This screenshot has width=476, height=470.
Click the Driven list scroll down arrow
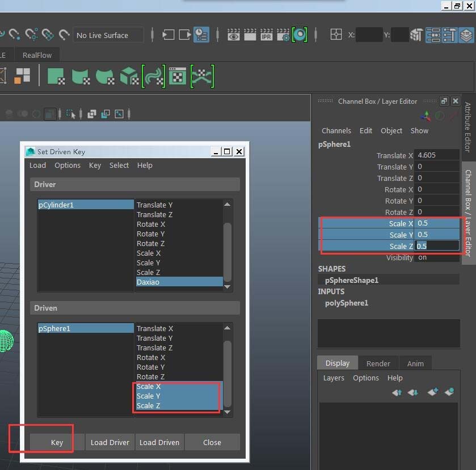pos(227,412)
